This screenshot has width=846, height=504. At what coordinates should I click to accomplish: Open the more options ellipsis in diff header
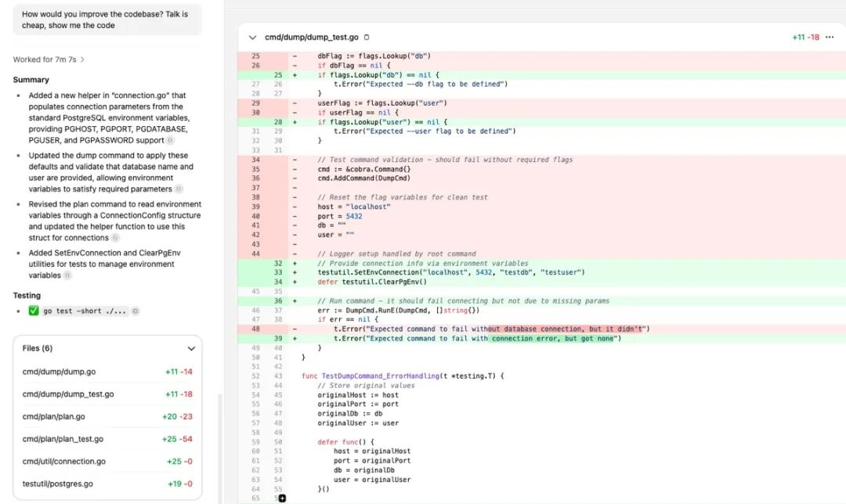[830, 38]
